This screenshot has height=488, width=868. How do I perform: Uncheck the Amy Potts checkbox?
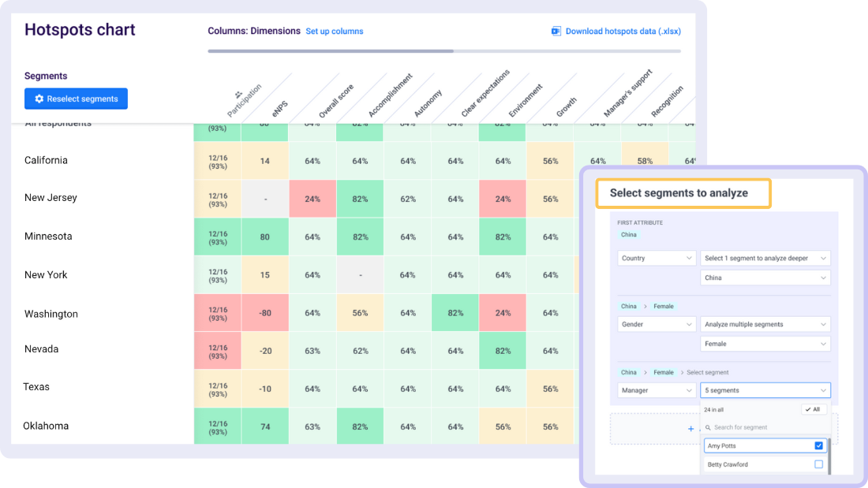(x=818, y=445)
